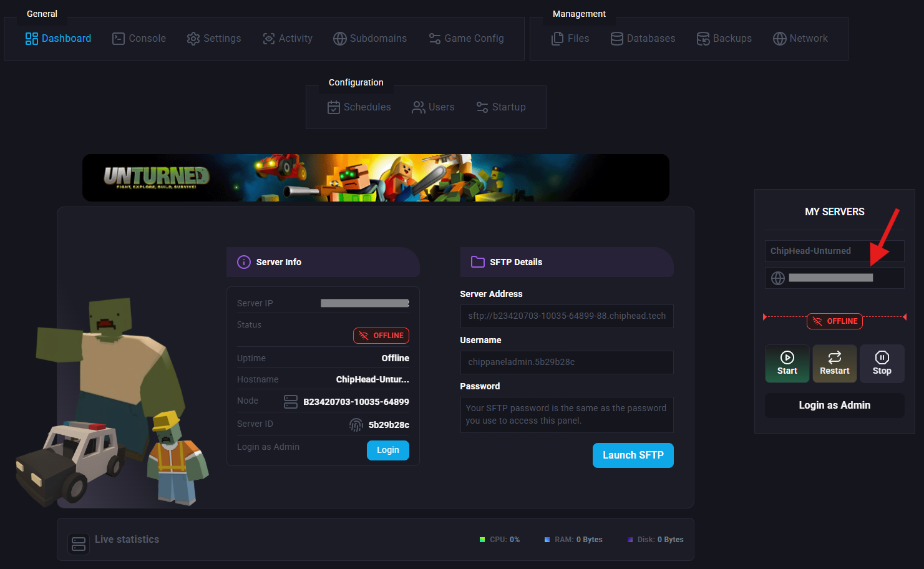Select the ChipHead-Unturned server entry

tap(835, 251)
